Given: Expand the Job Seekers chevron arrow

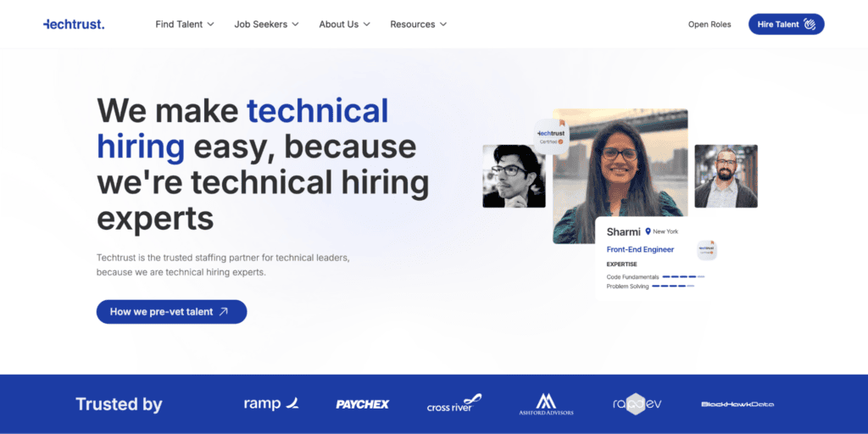Looking at the screenshot, I should click(x=295, y=25).
